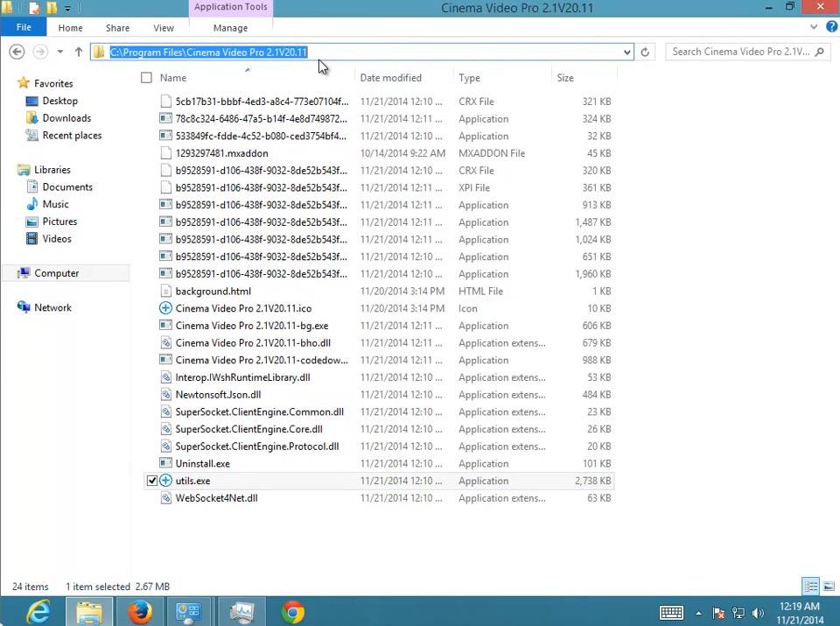Screen dimensions: 840x626
Task: Open the recent locations dropdown arrow
Action: [x=60, y=52]
